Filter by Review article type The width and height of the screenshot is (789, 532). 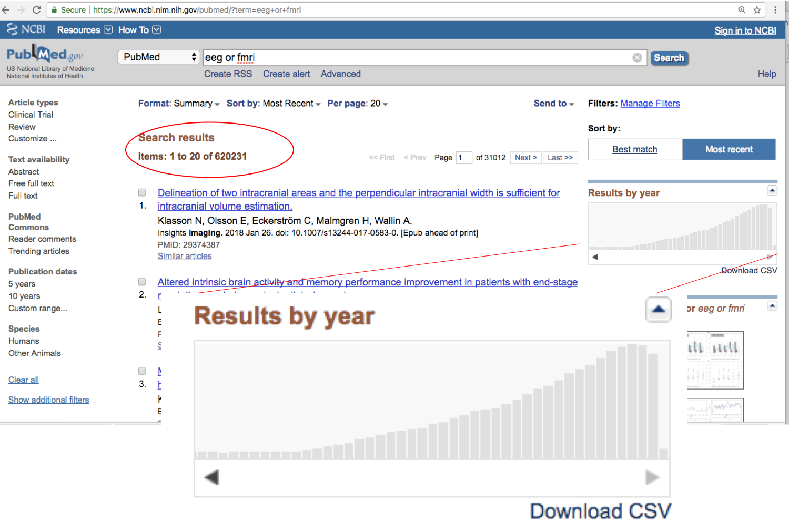click(x=22, y=127)
